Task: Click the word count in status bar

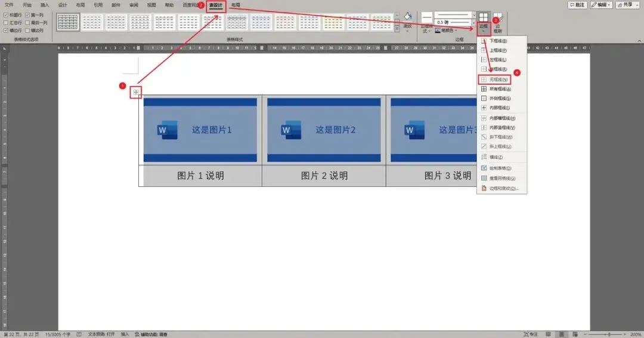Action: tap(58, 334)
